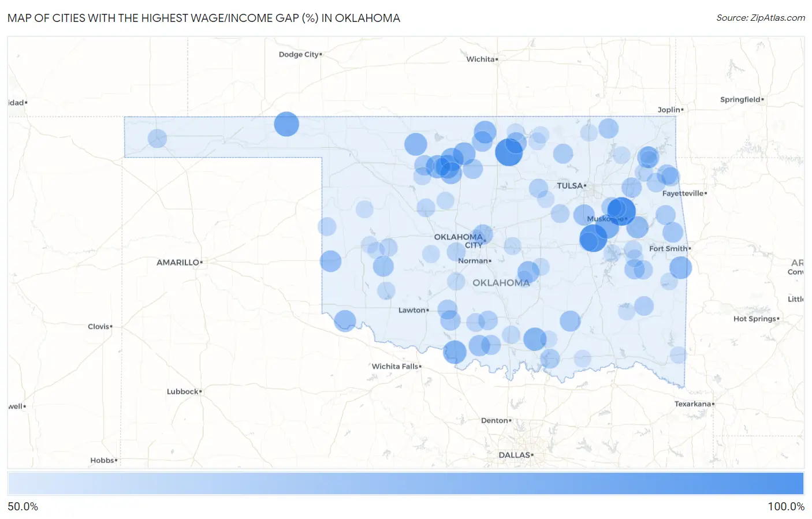Click the Springfield map label

(740, 99)
